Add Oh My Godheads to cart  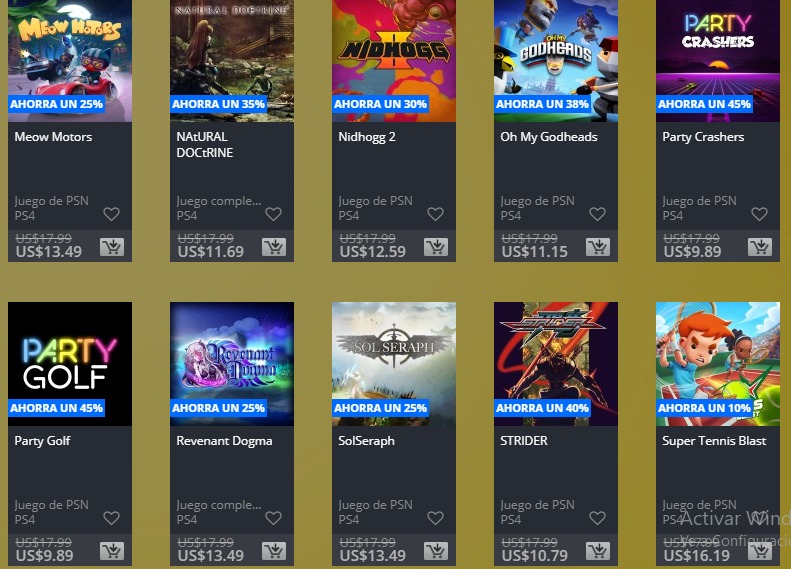[598, 247]
